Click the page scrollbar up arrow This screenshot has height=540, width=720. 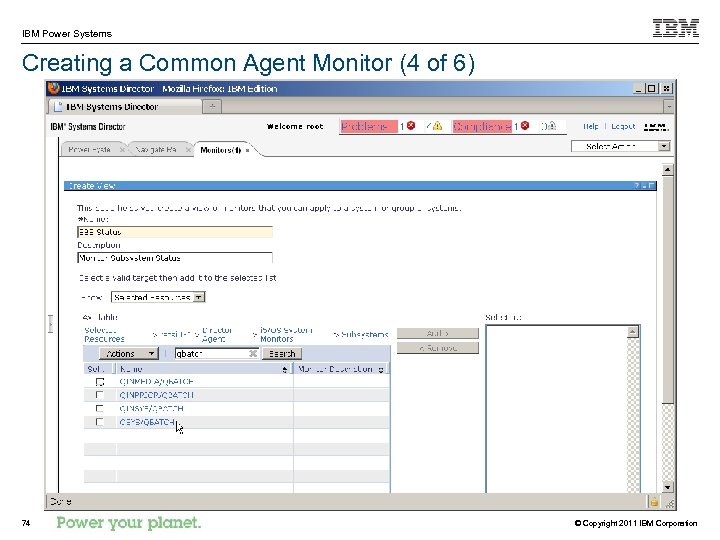tap(668, 169)
